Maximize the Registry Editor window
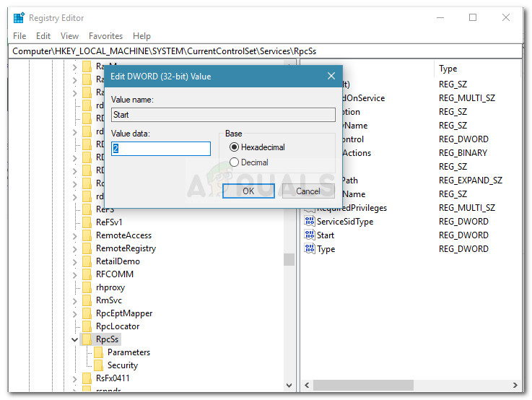This screenshot has height=400, width=532. click(473, 17)
